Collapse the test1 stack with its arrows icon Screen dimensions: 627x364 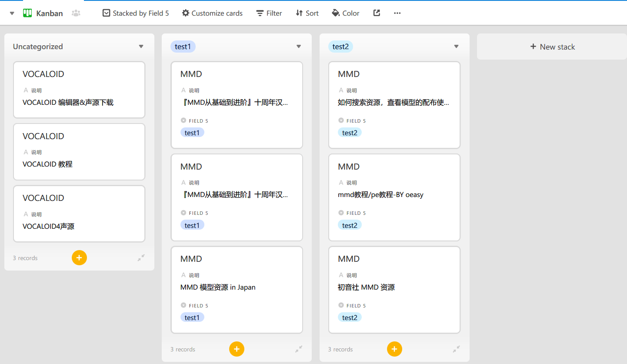coord(299,349)
